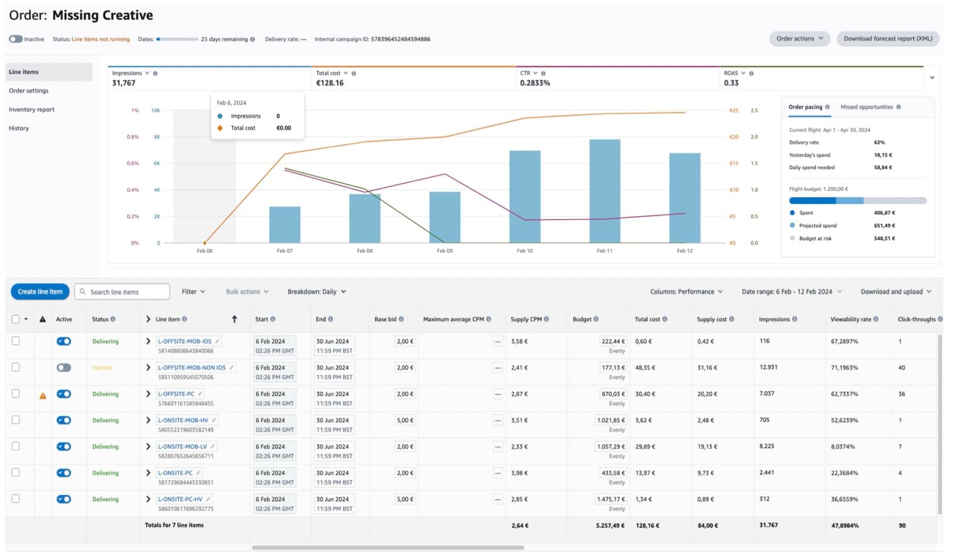Open the Breakdown: Daily dropdown
The height and width of the screenshot is (560, 958).
click(x=317, y=292)
